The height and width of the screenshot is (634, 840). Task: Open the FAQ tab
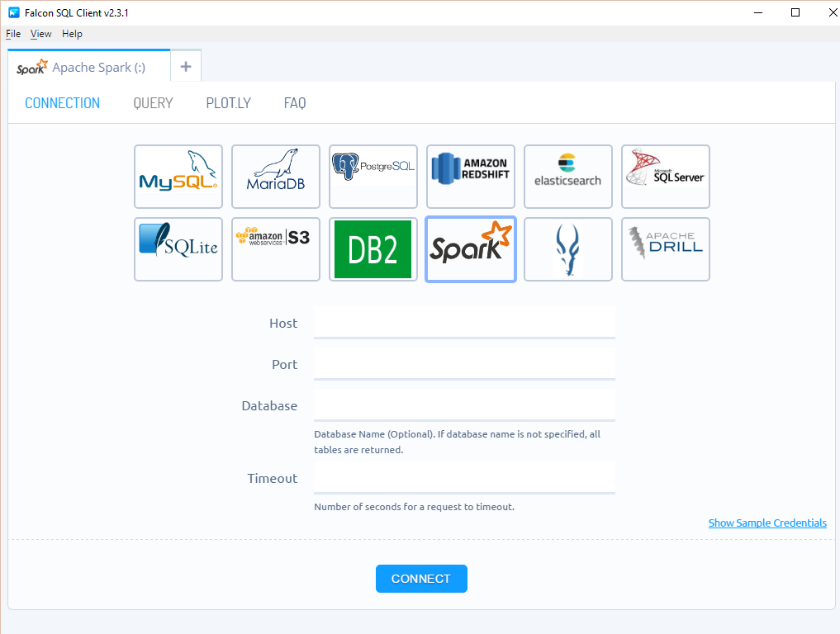click(295, 103)
